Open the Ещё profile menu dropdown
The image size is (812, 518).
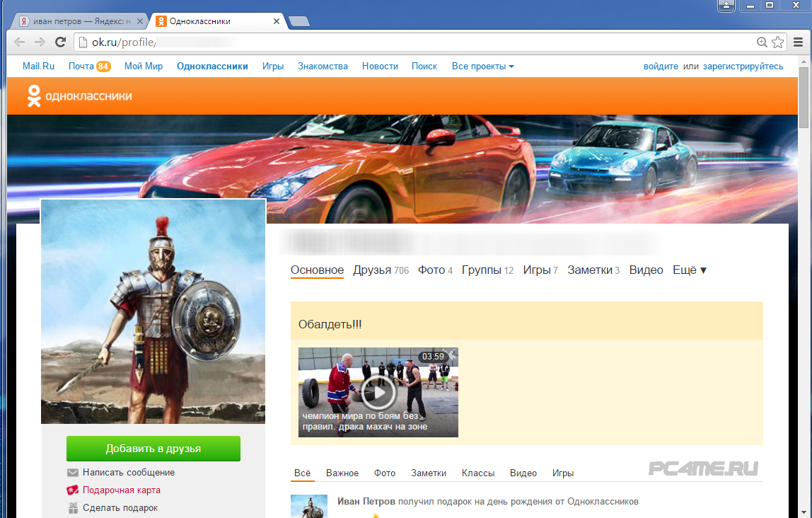[690, 270]
